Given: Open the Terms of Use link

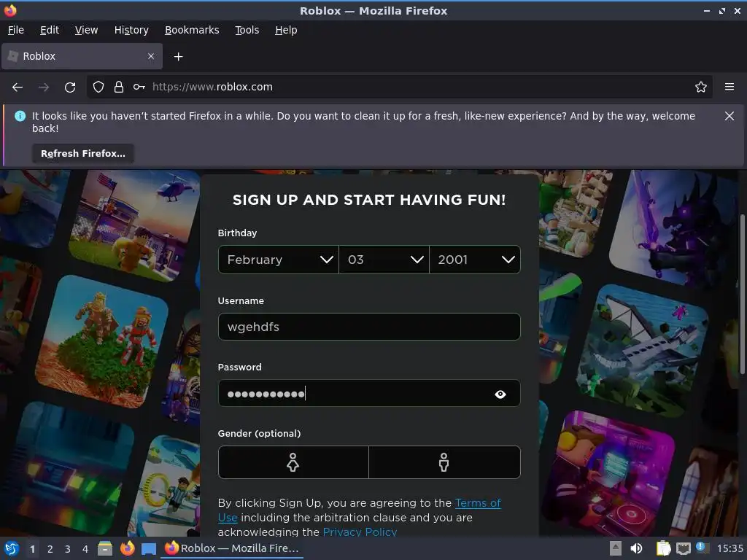Looking at the screenshot, I should click(478, 503).
